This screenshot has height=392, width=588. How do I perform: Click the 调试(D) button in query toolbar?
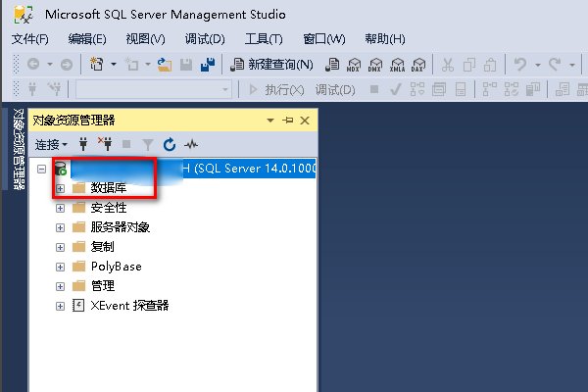click(335, 89)
